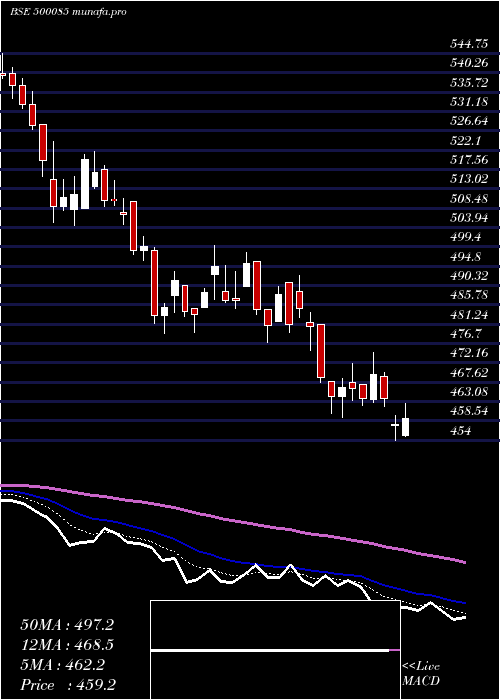Click the 458.54 price label
The height and width of the screenshot is (700, 500).
click(469, 412)
